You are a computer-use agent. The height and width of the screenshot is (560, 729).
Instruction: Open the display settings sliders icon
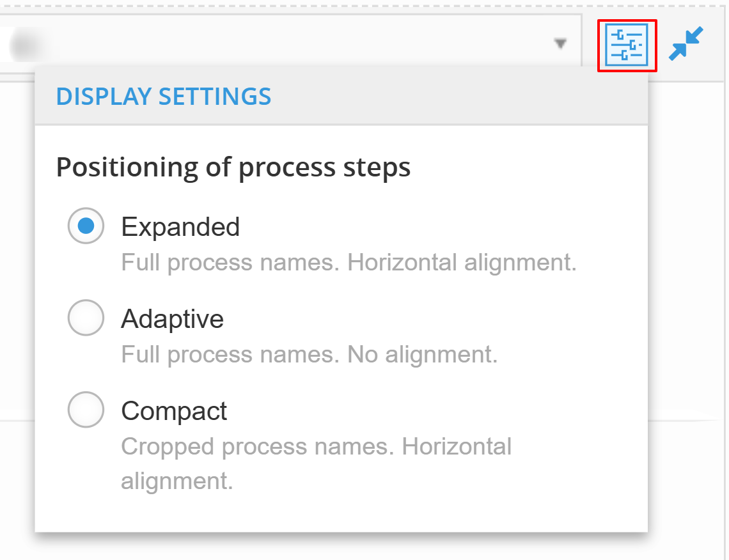627,45
